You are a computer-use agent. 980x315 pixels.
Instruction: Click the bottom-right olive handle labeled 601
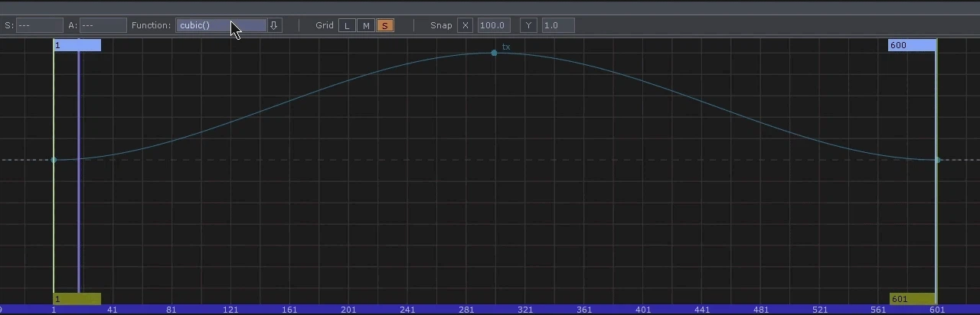(x=913, y=298)
